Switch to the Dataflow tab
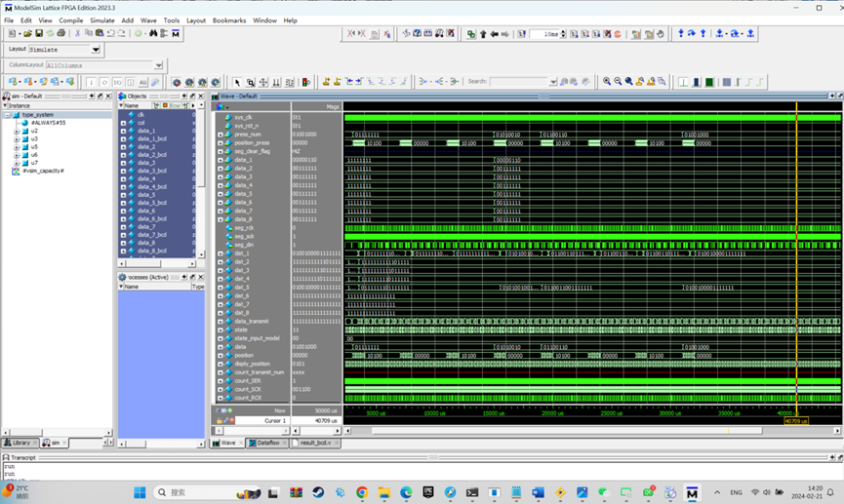 tap(267, 443)
